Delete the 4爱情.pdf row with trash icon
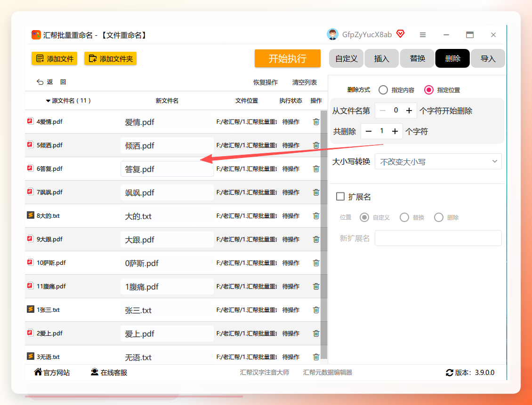The width and height of the screenshot is (532, 405). 316,122
